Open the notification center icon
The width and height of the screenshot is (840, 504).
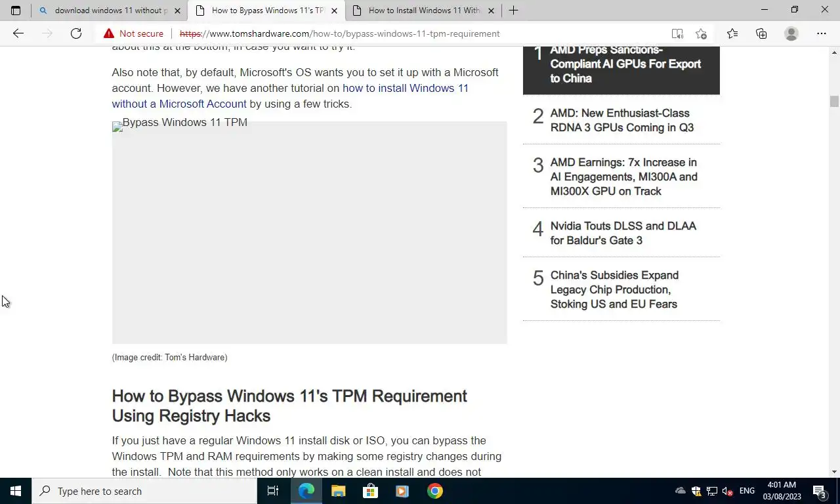[x=820, y=491]
